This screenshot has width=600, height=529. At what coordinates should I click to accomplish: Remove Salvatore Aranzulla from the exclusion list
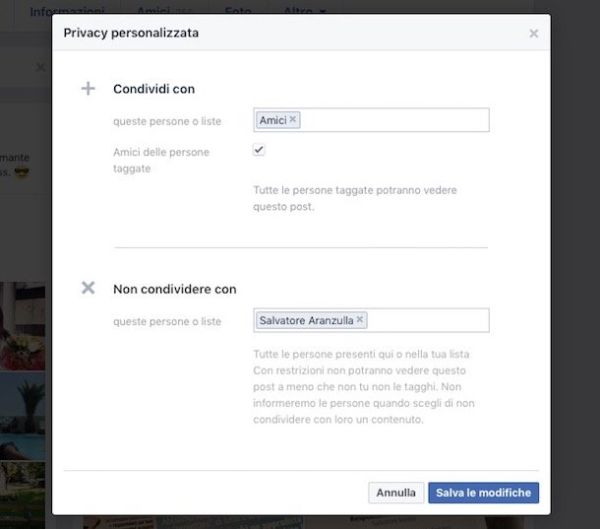[x=360, y=320]
